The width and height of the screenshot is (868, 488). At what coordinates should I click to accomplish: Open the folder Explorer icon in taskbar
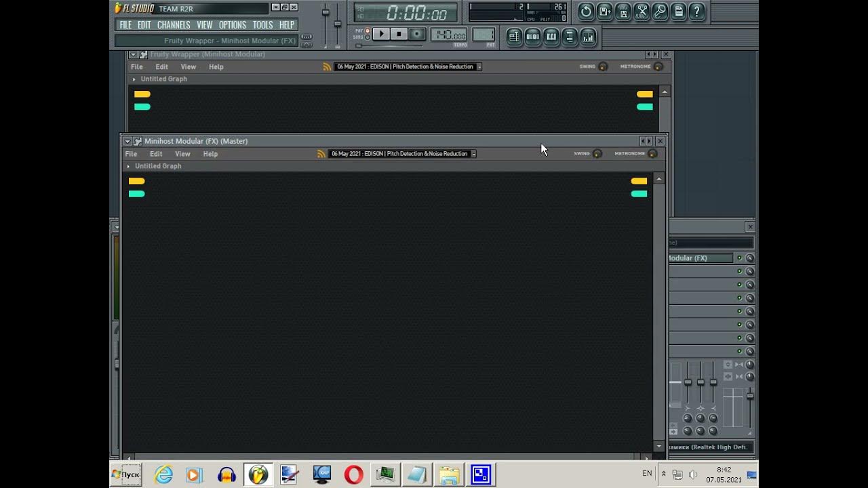click(x=448, y=474)
